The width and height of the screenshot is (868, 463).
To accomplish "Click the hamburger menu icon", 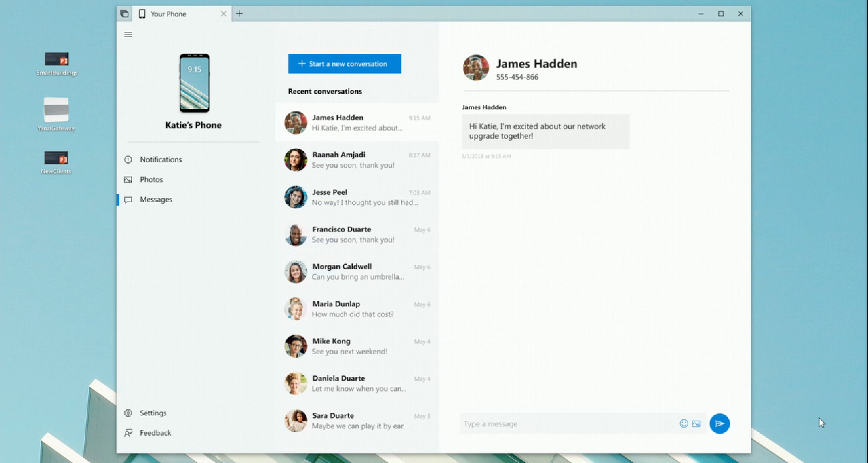I will click(x=128, y=35).
